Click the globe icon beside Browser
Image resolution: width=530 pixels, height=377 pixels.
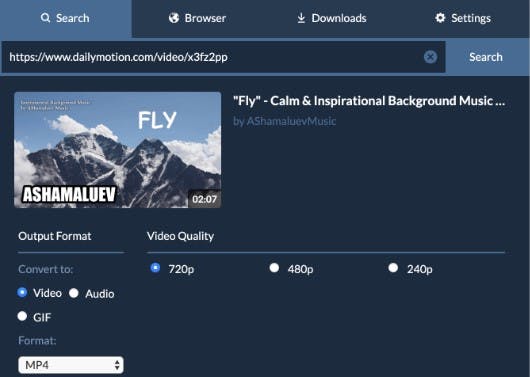[x=174, y=18]
